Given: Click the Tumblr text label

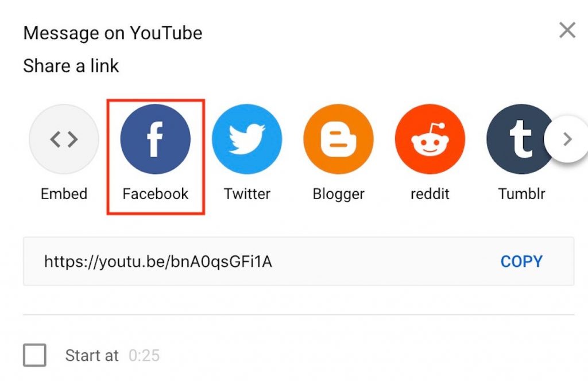Looking at the screenshot, I should pos(521,194).
